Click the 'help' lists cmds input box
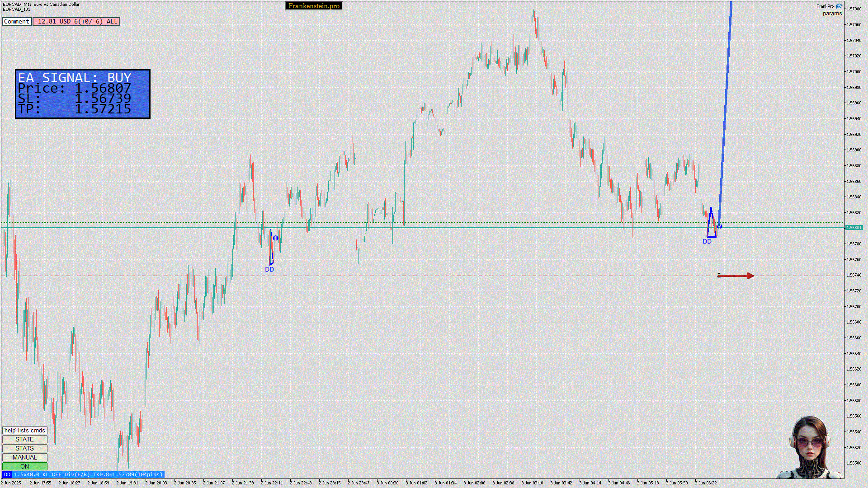The height and width of the screenshot is (488, 868). pyautogui.click(x=24, y=430)
